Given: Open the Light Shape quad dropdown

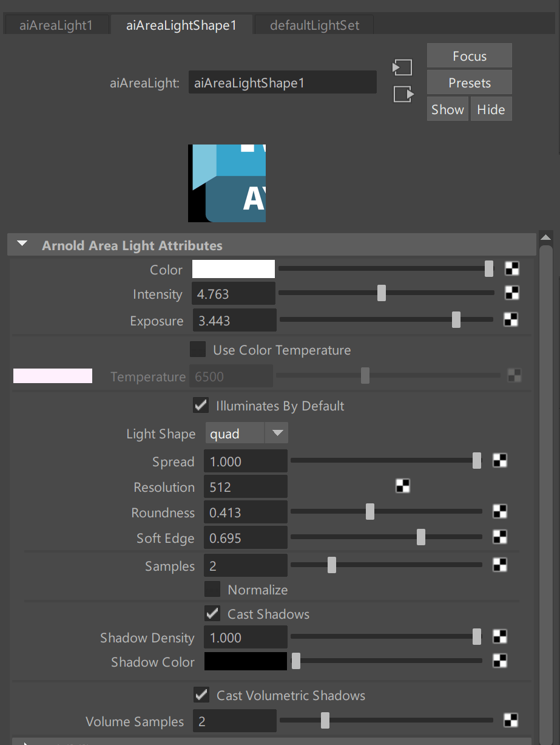Looking at the screenshot, I should point(246,434).
